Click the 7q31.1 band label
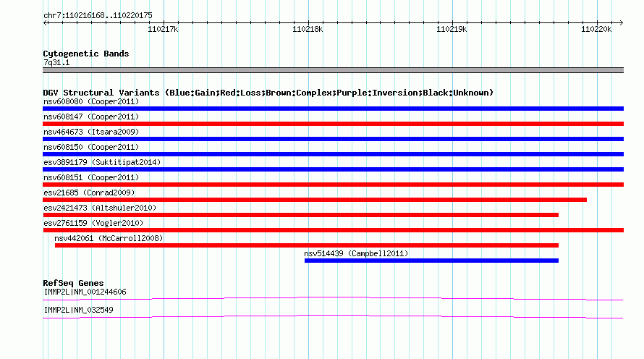Screen dimensions: 644x359 point(56,62)
